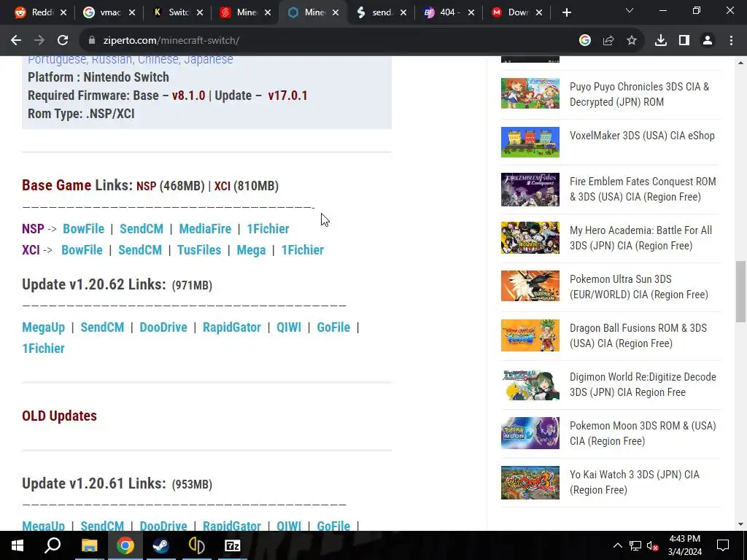Close the Reddit tab

click(x=64, y=13)
